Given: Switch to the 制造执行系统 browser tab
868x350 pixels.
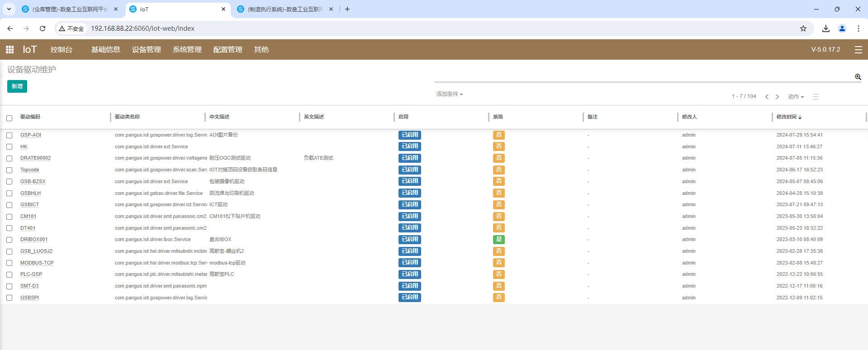Looking at the screenshot, I should [285, 9].
